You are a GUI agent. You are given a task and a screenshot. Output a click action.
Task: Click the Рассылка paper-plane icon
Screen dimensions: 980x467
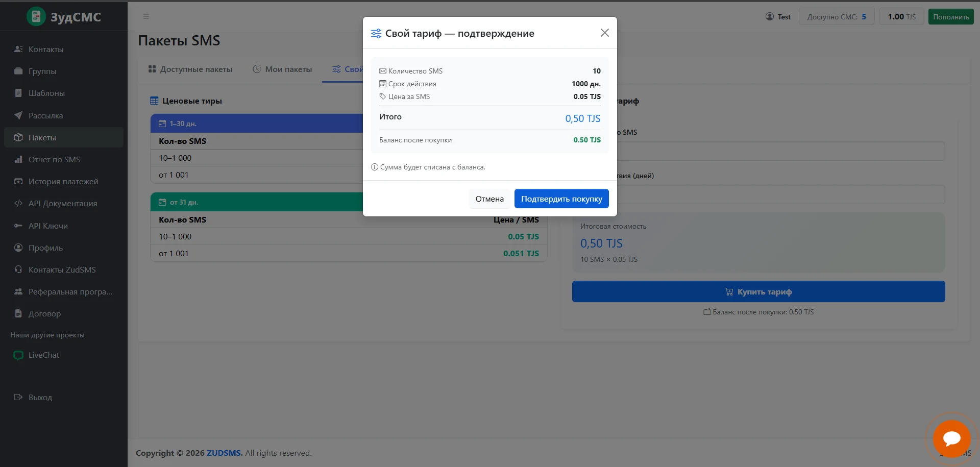[18, 115]
